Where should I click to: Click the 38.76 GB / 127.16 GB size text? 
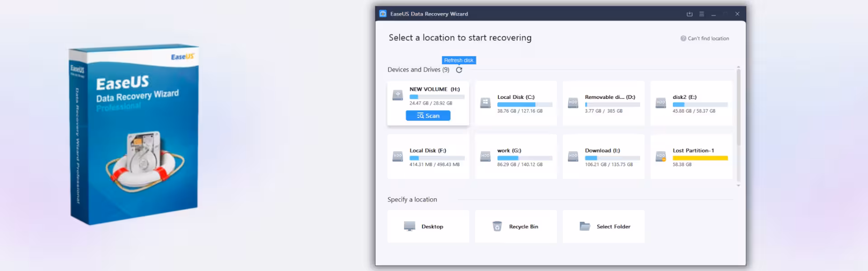point(520,111)
